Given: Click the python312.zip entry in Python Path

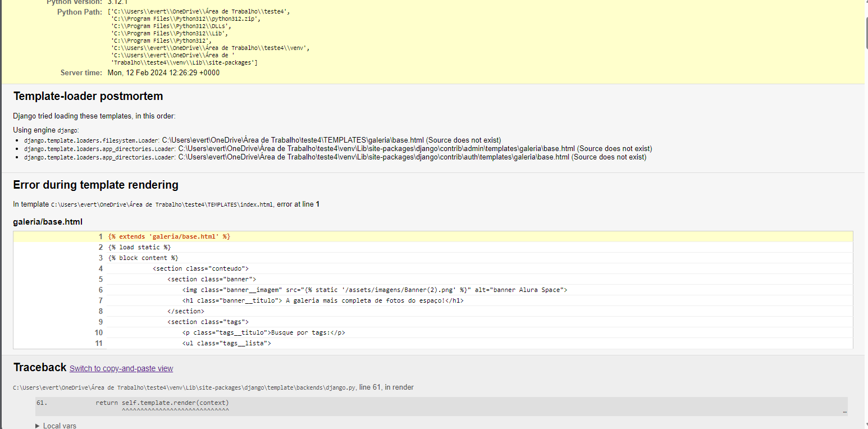Looking at the screenshot, I should click(x=186, y=19).
